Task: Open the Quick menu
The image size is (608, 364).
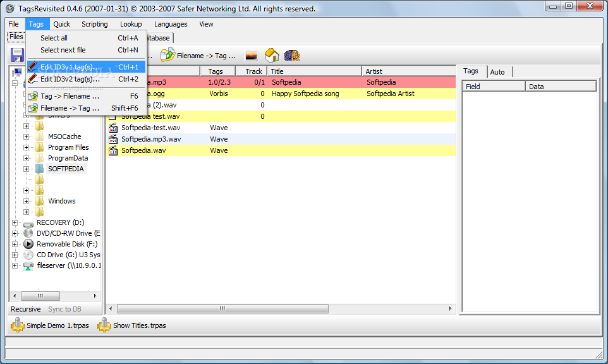Action: click(62, 24)
